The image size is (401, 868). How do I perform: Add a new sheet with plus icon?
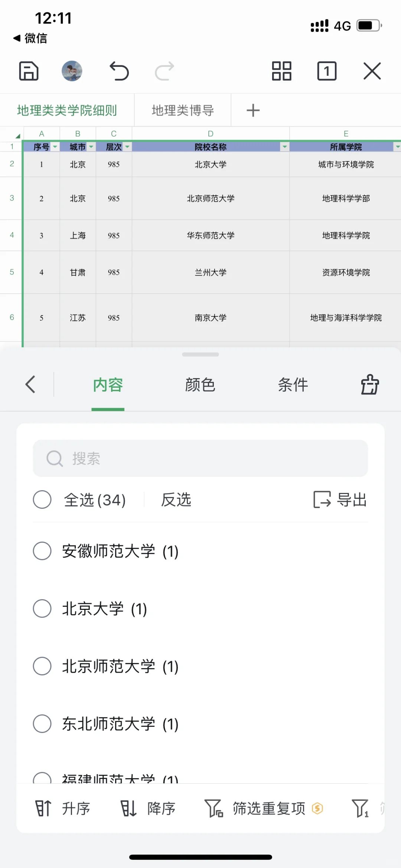pos(253,110)
